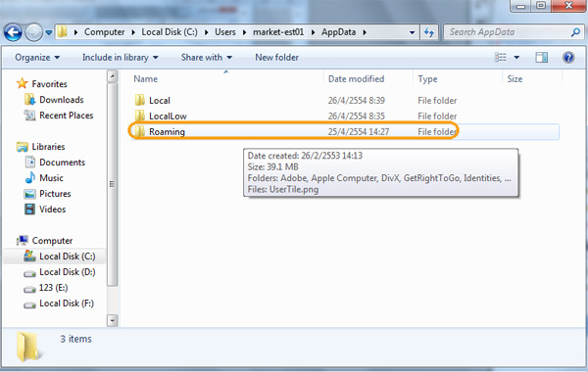This screenshot has width=588, height=372.
Task: Sort by the Date modified column
Action: pyautogui.click(x=357, y=79)
